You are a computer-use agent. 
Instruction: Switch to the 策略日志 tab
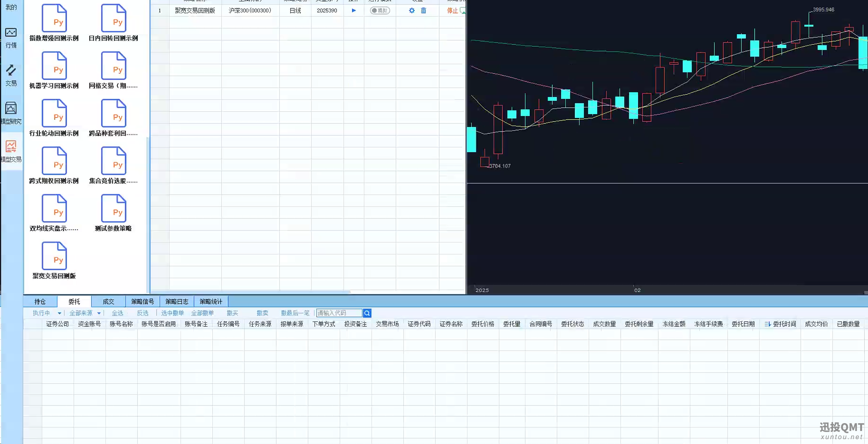point(177,301)
